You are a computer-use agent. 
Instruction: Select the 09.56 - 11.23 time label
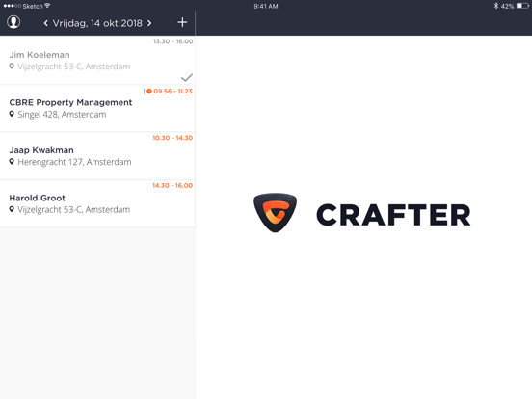coord(173,92)
